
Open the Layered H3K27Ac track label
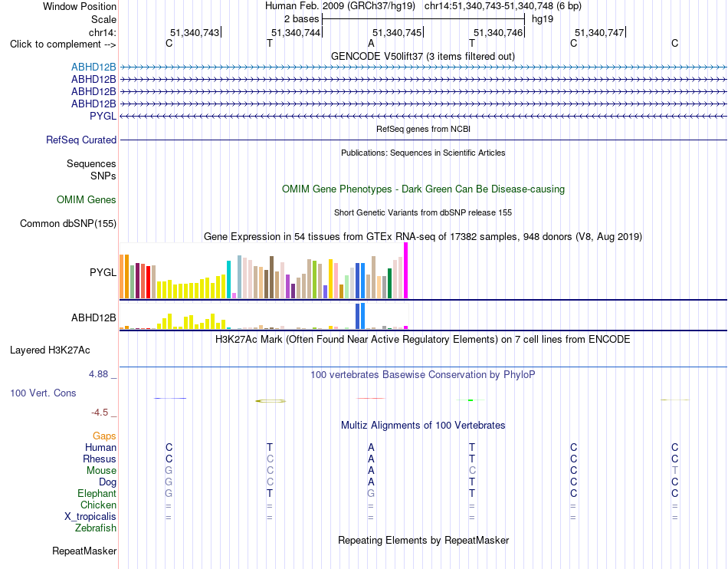tap(50, 350)
